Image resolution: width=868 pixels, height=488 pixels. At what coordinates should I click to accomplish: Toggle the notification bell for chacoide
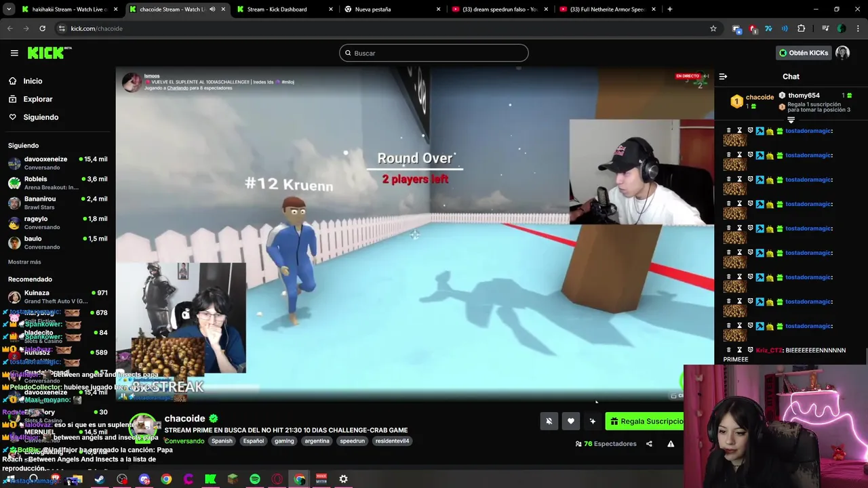coord(549,421)
